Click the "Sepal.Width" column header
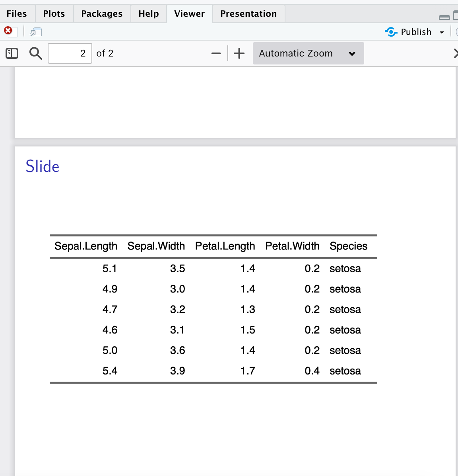Image resolution: width=458 pixels, height=476 pixels. click(x=156, y=246)
